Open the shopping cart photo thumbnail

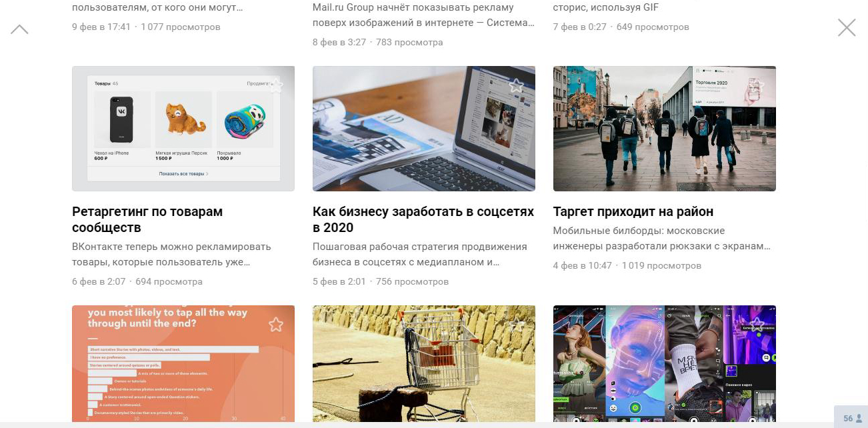point(424,364)
